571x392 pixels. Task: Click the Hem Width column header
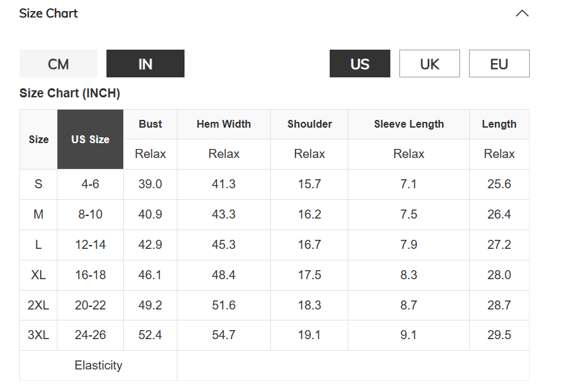tap(224, 124)
